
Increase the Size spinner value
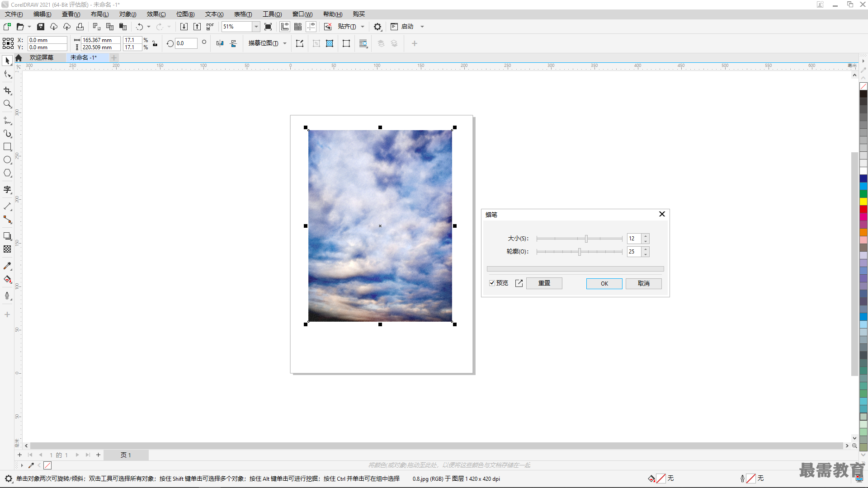[646, 236]
